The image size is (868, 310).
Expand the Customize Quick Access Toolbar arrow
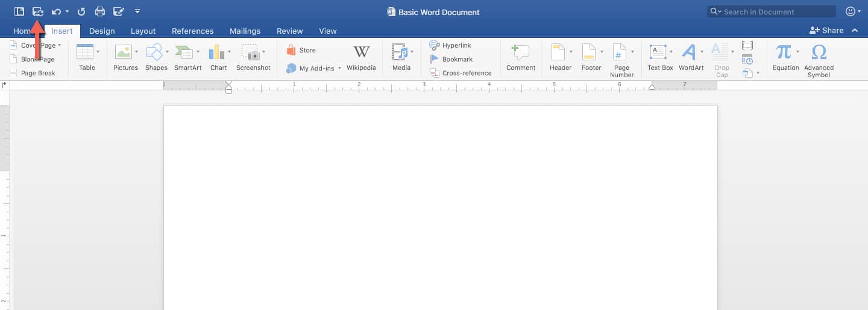click(137, 11)
